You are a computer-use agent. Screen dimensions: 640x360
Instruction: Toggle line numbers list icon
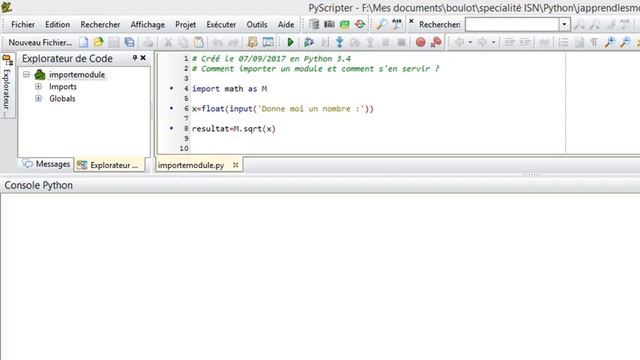tap(563, 42)
